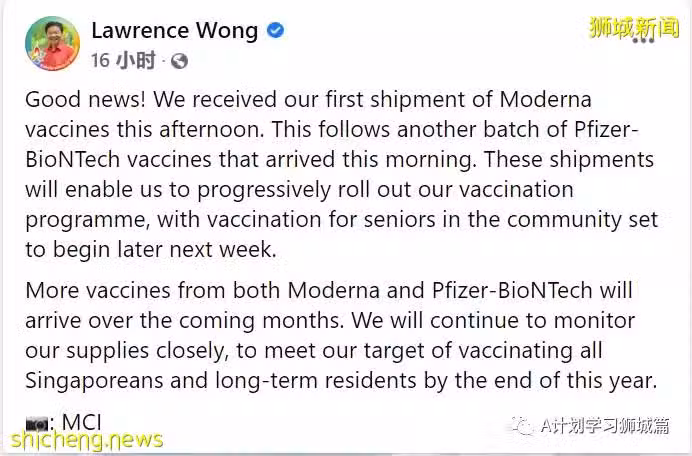This screenshot has width=692, height=456.
Task: Open the three-dot post options menu
Action: pyautogui.click(x=643, y=40)
